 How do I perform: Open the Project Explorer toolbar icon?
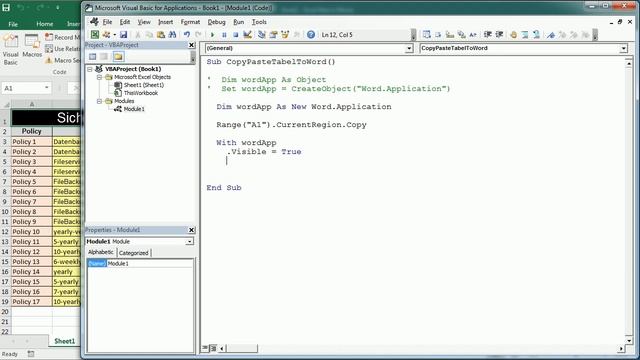coord(262,35)
